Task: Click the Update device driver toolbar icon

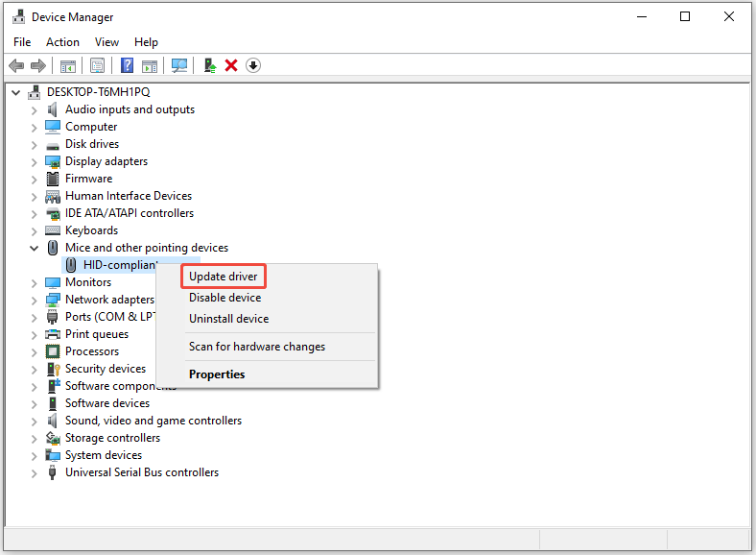Action: (210, 65)
